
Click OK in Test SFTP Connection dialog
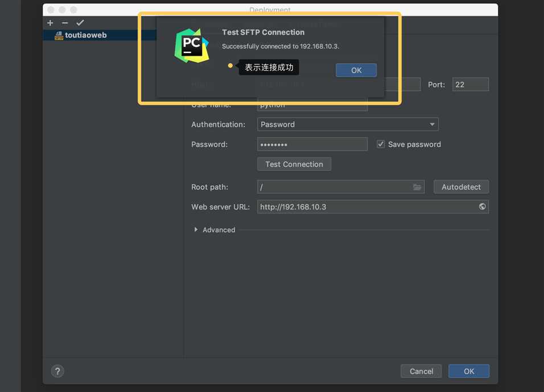pos(356,70)
